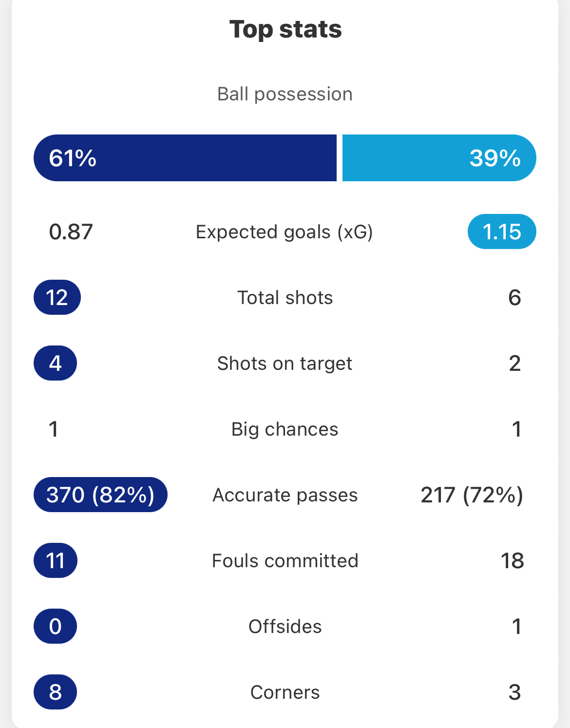Tap the 11 fouls committed badge
Image resolution: width=570 pixels, height=728 pixels.
coord(56,560)
